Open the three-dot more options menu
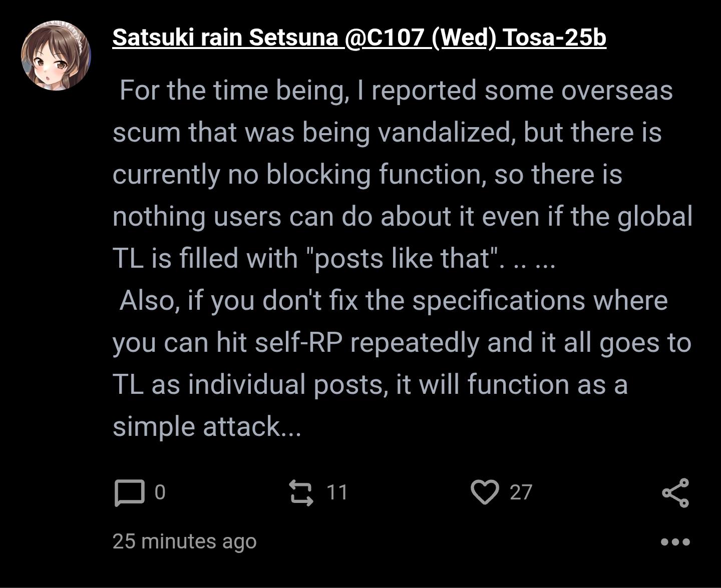Screen dimensions: 721x588 pyautogui.click(x=675, y=541)
